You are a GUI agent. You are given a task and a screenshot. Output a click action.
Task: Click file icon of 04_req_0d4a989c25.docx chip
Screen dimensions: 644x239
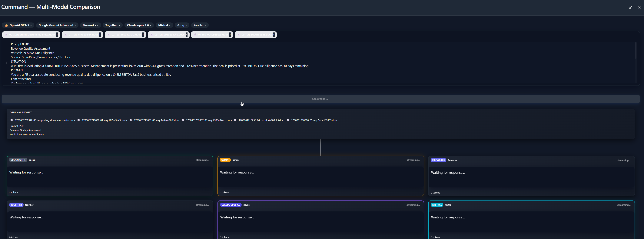(195, 35)
